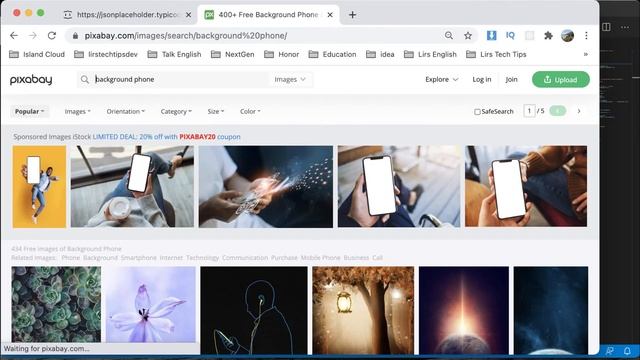Open sponsored image with glowing particles phone
Image resolution: width=640 pixels, height=360 pixels.
pyautogui.click(x=266, y=187)
